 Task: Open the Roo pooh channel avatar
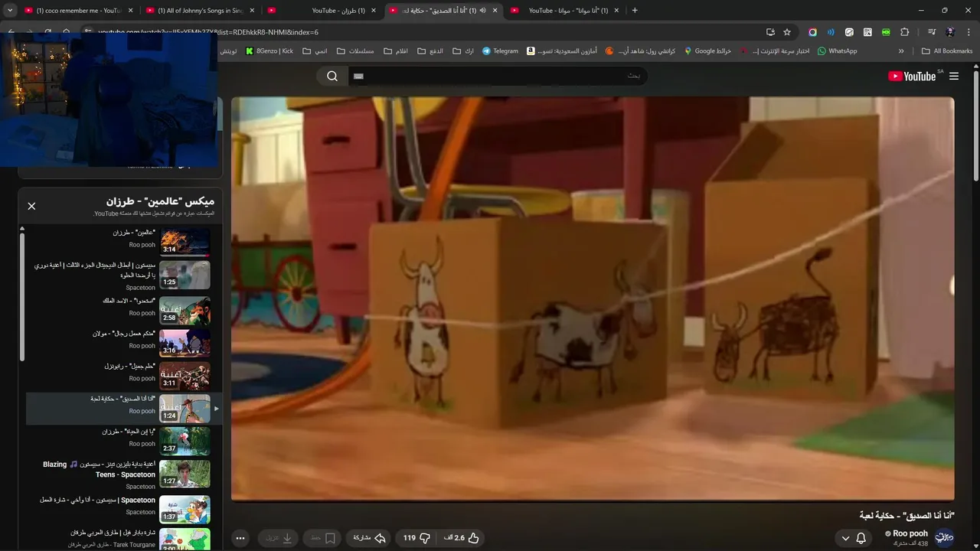point(945,538)
